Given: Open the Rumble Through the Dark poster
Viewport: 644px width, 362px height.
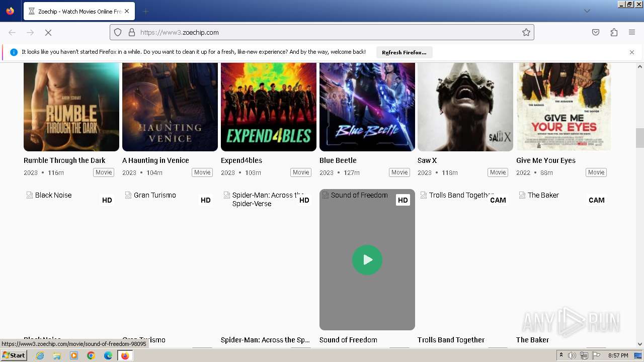Looking at the screenshot, I should [71, 107].
